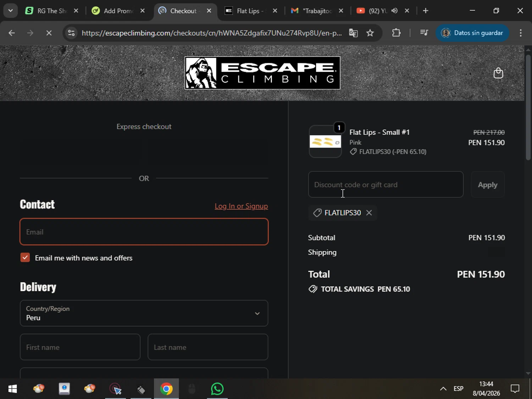532x399 pixels.
Task: Mute the YouTube tab audio icon
Action: pos(394,11)
